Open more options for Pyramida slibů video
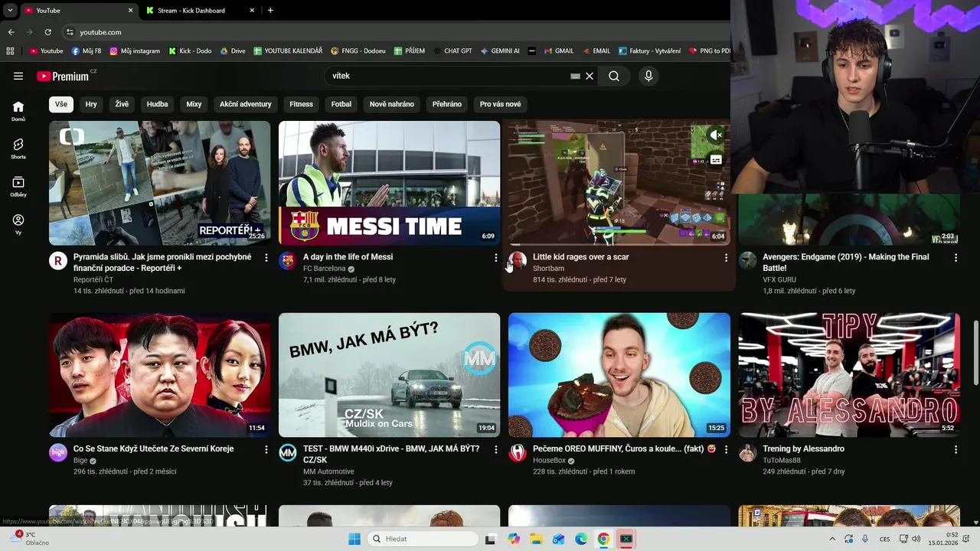980x551 pixels. pyautogui.click(x=266, y=258)
